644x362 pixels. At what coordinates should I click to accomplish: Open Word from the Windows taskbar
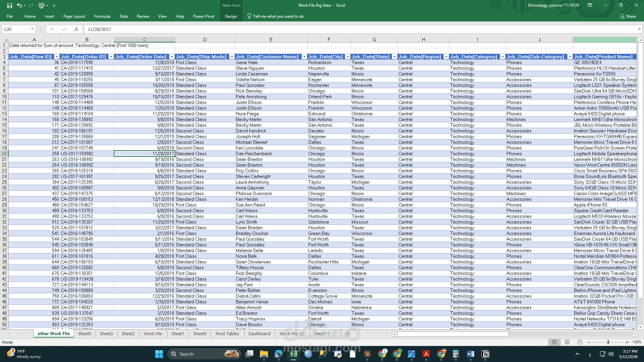470,354
